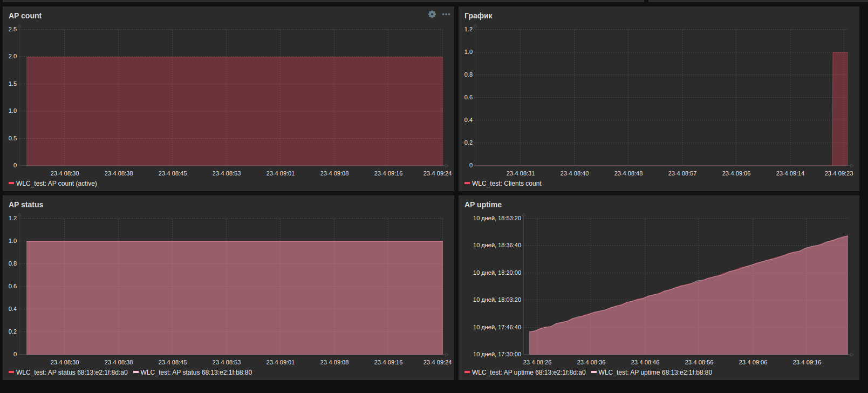Click the 23-4 08:45 label on AP status axis
The image size is (868, 393).
[173, 362]
